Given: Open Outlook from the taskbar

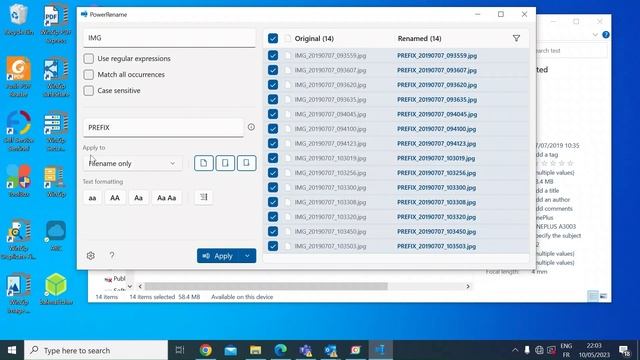Looking at the screenshot, I should [331, 350].
